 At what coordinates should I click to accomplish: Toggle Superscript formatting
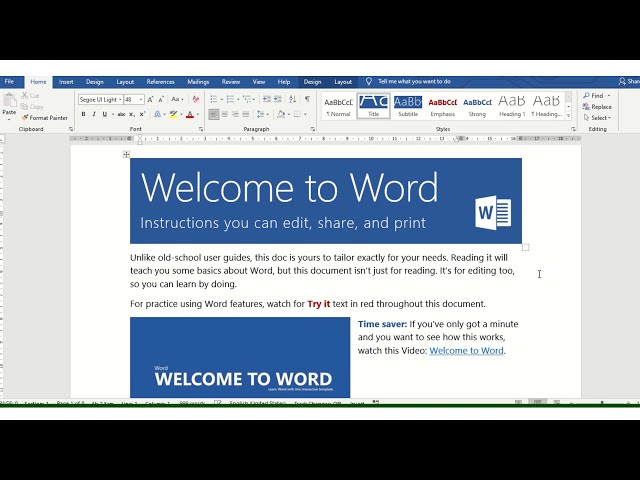click(142, 115)
